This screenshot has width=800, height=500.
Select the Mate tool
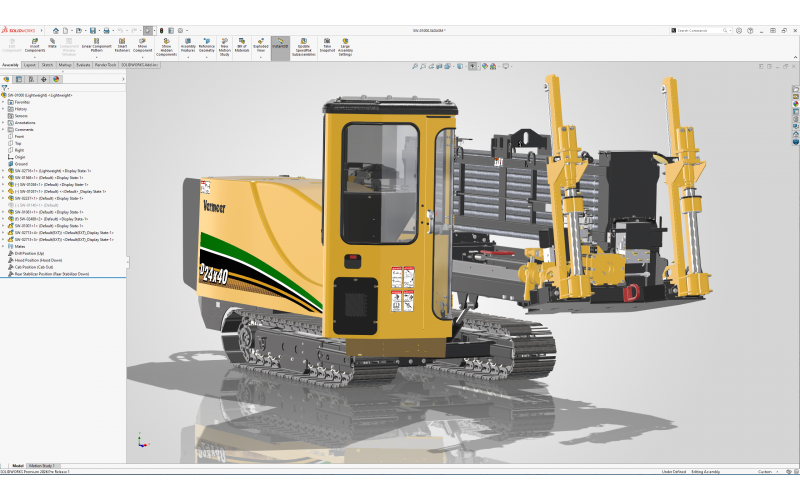(x=52, y=43)
